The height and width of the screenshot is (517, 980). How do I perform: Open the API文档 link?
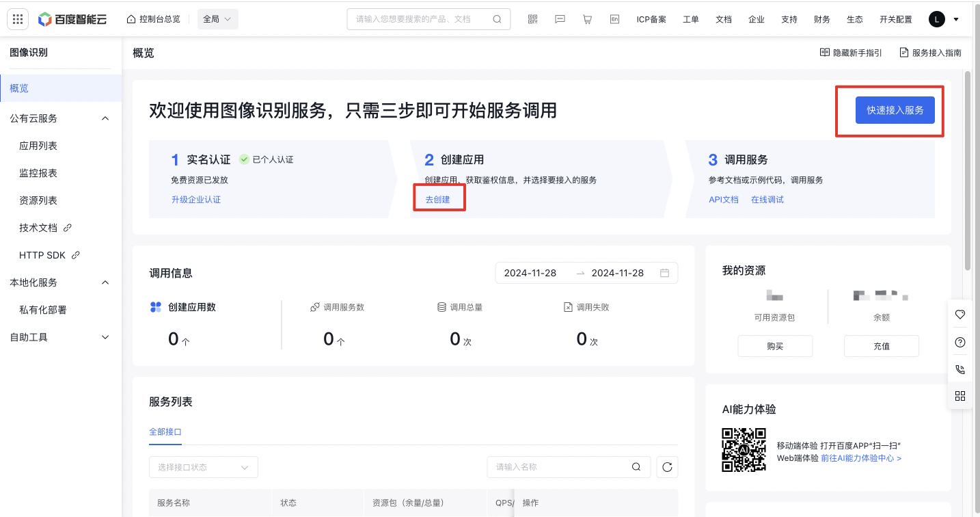pos(724,200)
